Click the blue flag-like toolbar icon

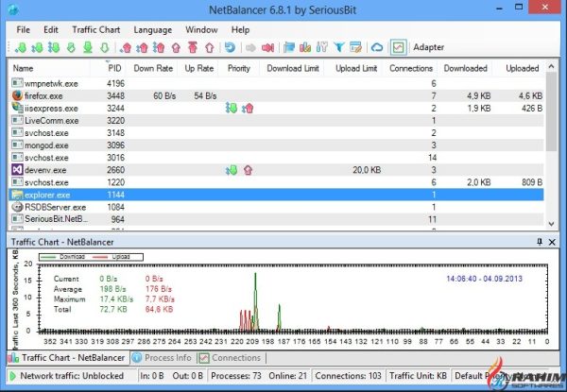point(289,47)
